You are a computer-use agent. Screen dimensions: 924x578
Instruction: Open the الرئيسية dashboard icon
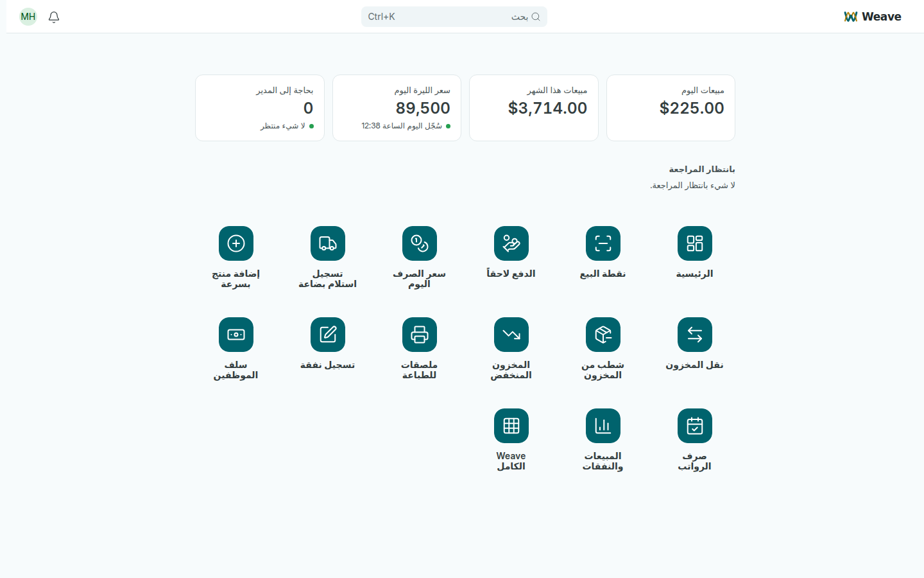[x=695, y=243]
